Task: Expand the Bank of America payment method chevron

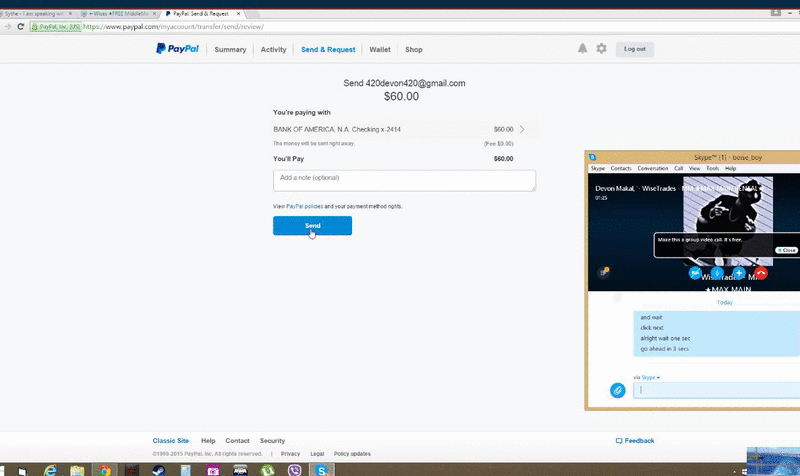Action: pos(522,129)
